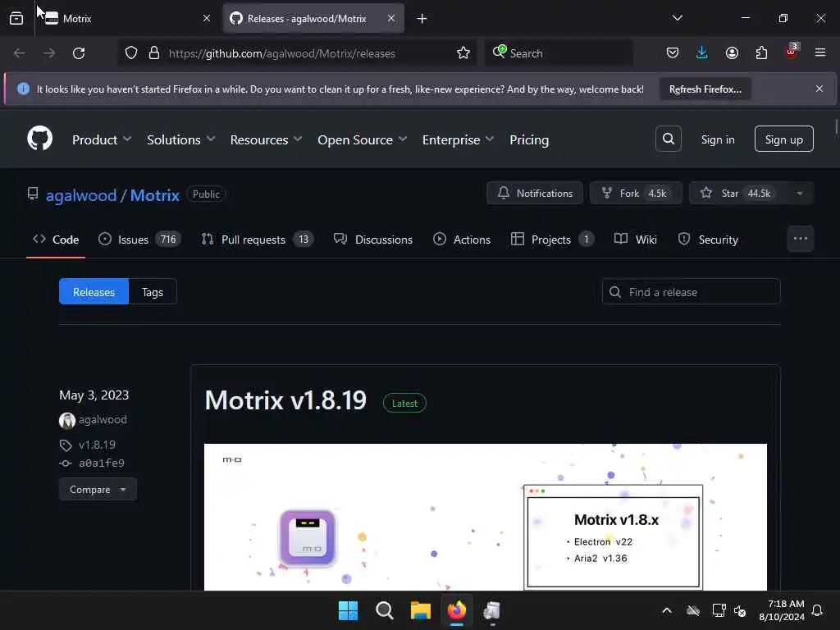The height and width of the screenshot is (630, 840).
Task: Open the list all tabs chevron
Action: pos(677,18)
